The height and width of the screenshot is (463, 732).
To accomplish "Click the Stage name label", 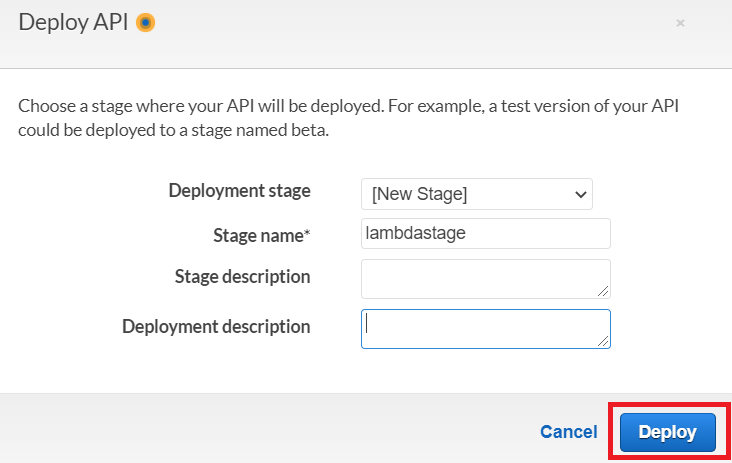I will (x=259, y=236).
